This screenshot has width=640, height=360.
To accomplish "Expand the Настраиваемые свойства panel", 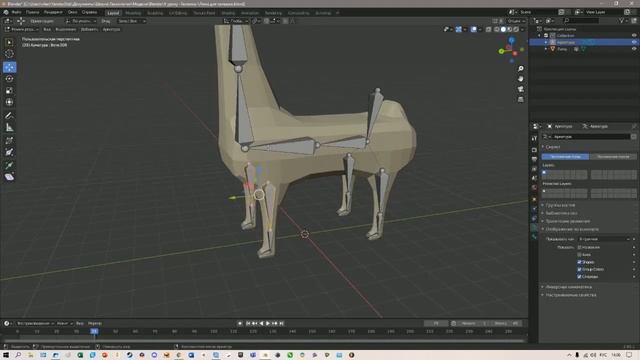I will coord(570,295).
